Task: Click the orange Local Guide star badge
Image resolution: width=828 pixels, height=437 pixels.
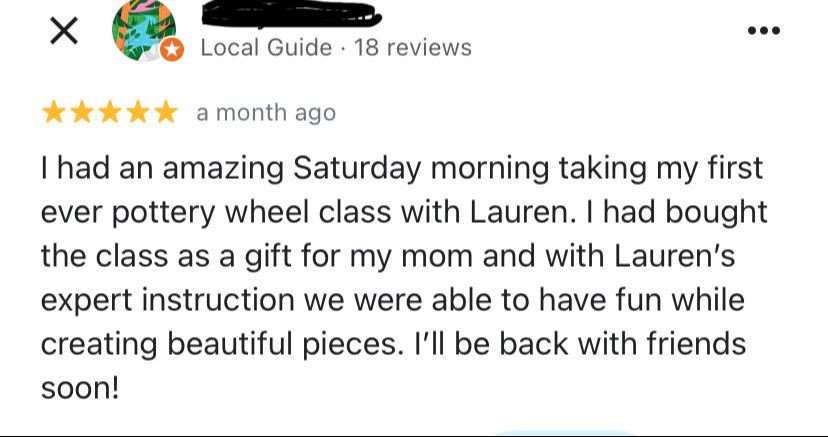Action: coord(172,50)
